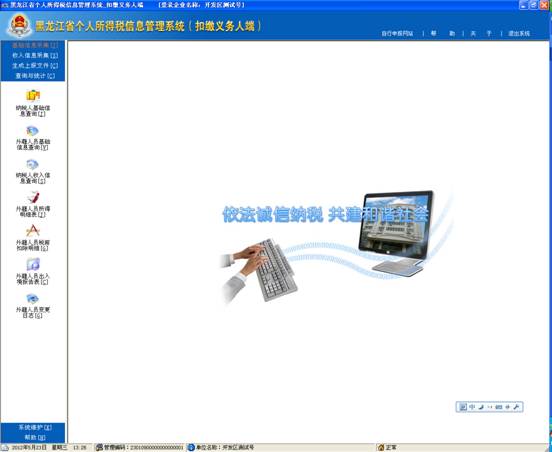The width and height of the screenshot is (552, 452).
Task: Toggle IME moon half-width/full-width mode
Action: (x=481, y=407)
